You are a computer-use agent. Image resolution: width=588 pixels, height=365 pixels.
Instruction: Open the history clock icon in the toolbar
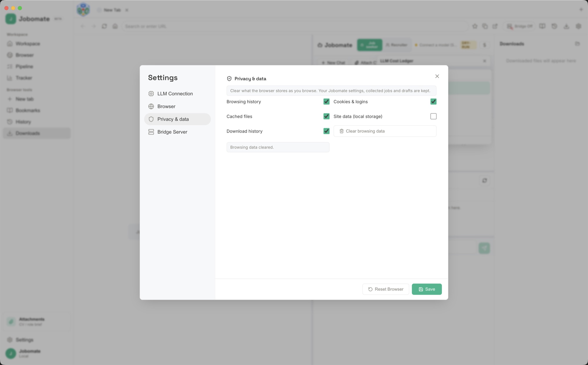click(x=554, y=26)
